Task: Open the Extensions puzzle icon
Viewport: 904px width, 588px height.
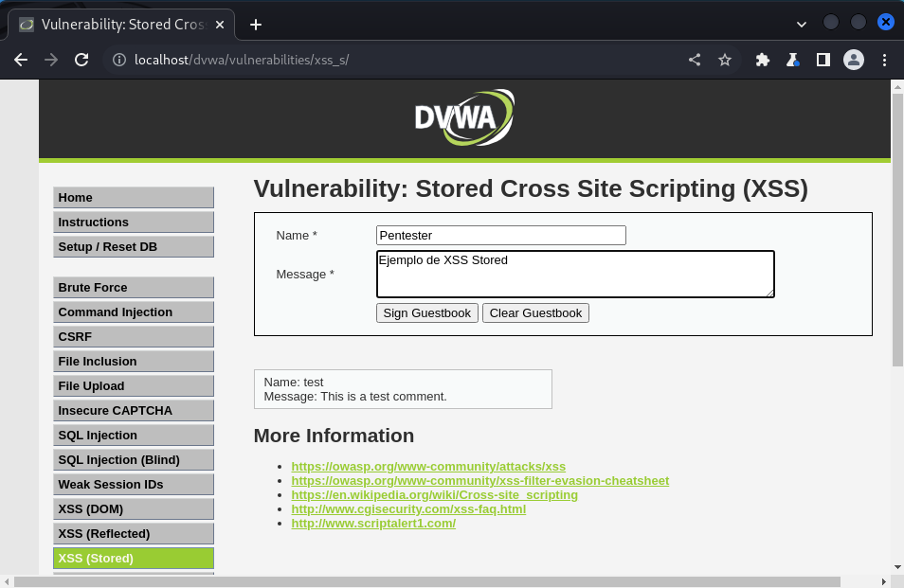Action: 763,60
